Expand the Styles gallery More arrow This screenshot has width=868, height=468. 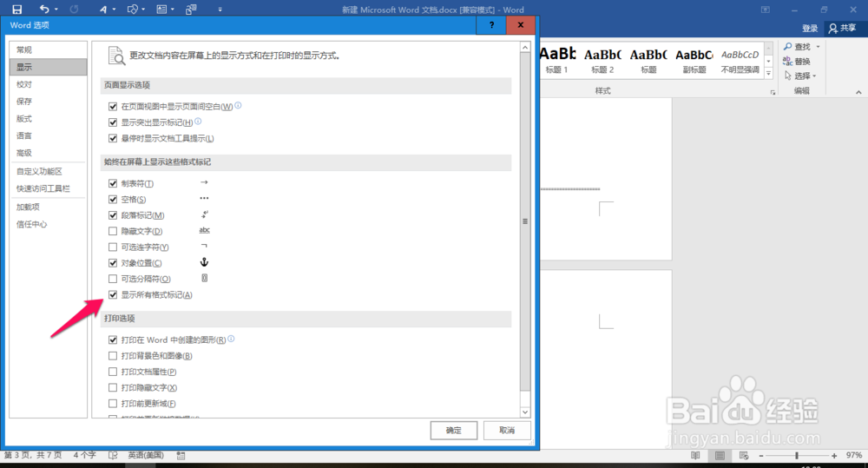point(768,73)
